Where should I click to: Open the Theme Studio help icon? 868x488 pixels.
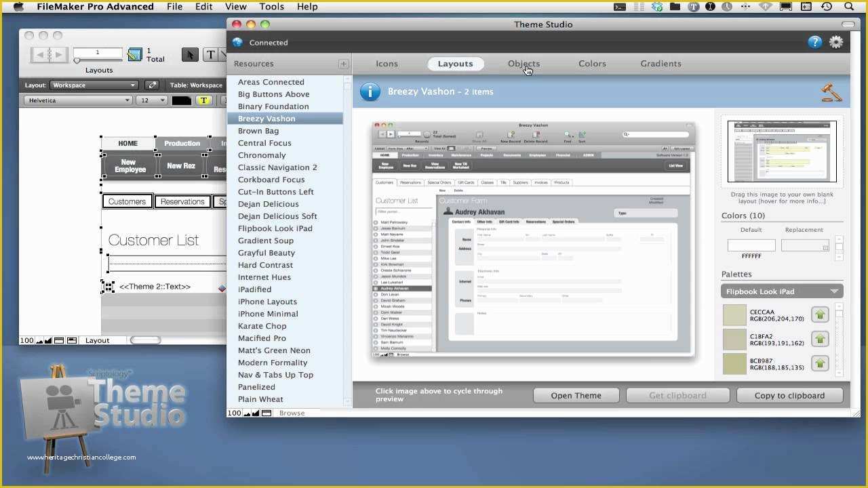[x=815, y=42]
